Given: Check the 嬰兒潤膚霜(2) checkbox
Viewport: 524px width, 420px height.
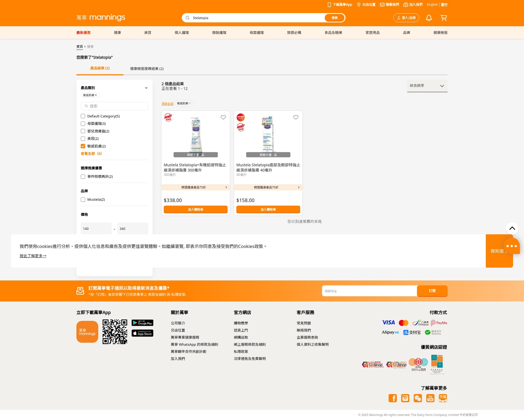Looking at the screenshot, I should [x=83, y=131].
